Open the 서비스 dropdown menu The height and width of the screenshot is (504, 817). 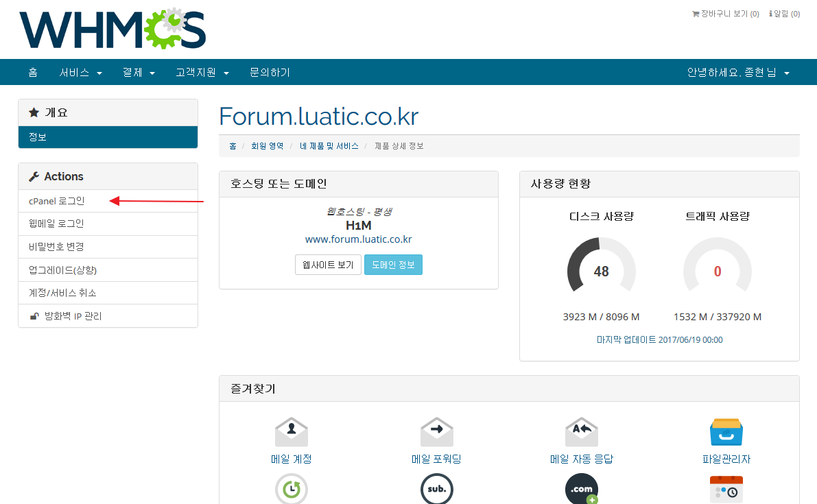click(75, 72)
